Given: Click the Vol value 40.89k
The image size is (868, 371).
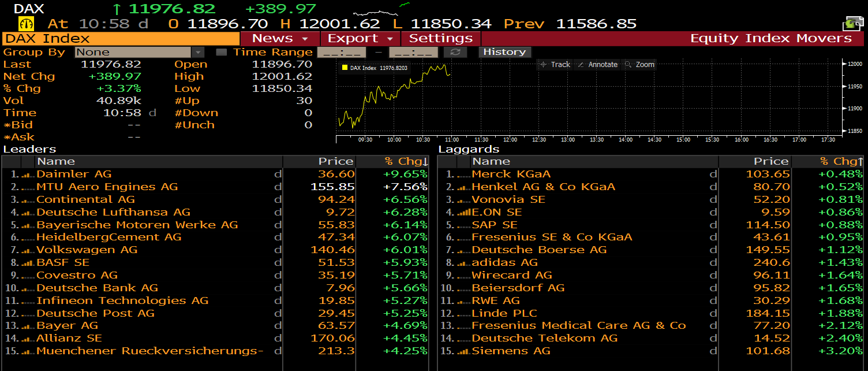Looking at the screenshot, I should tap(118, 101).
